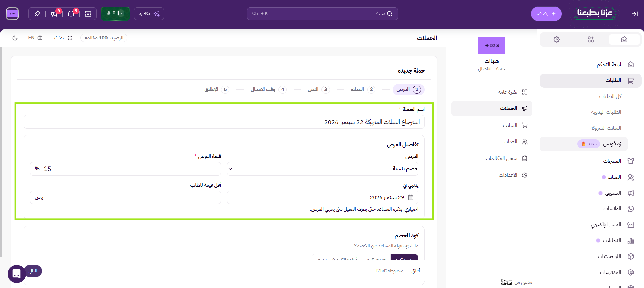Viewport: 644px width, 288px height.
Task: Collapse the الطلبات menu section
Action: pyautogui.click(x=590, y=80)
